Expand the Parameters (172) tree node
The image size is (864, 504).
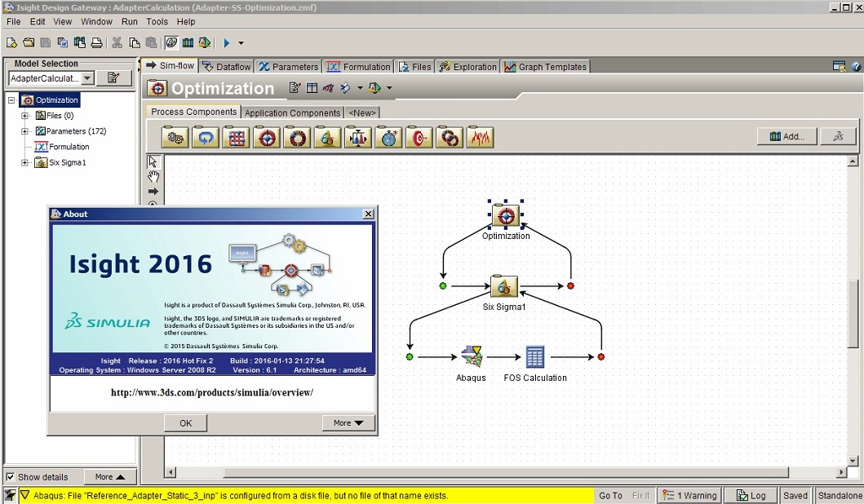pyautogui.click(x=24, y=131)
